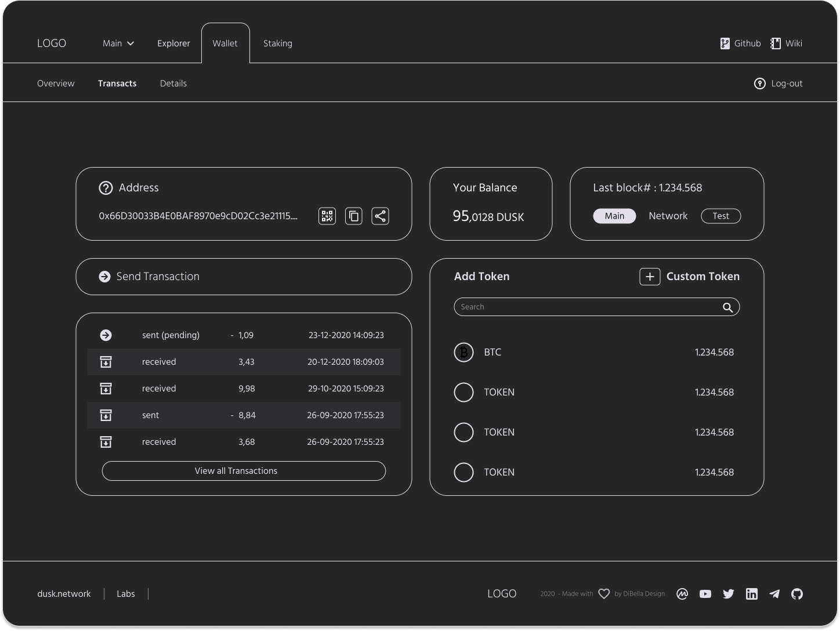The image size is (840, 631).
Task: Click the Send Transaction button
Action: coord(244,277)
